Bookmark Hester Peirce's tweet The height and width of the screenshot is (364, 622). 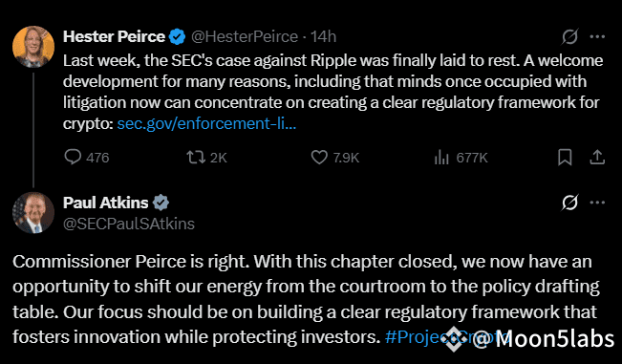(565, 158)
